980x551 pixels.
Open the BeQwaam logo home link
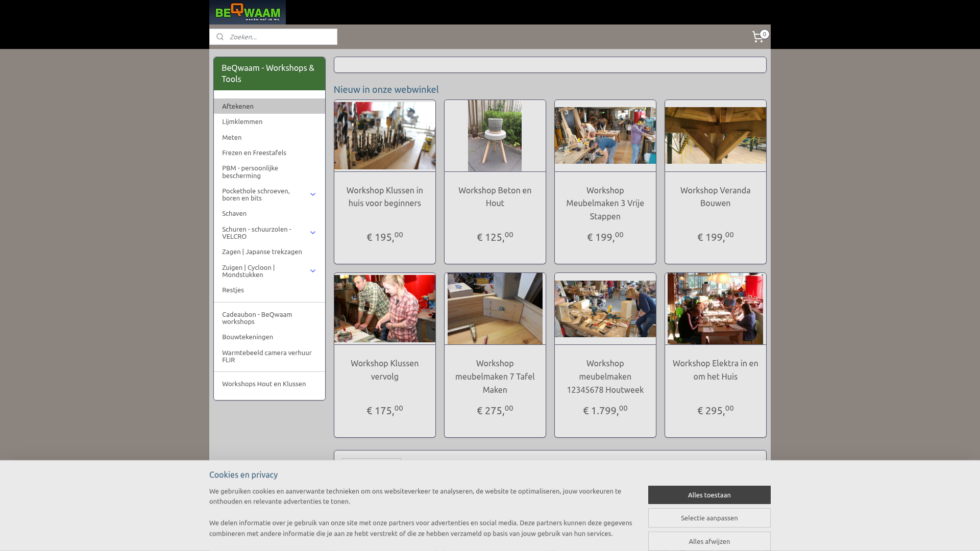(x=248, y=12)
